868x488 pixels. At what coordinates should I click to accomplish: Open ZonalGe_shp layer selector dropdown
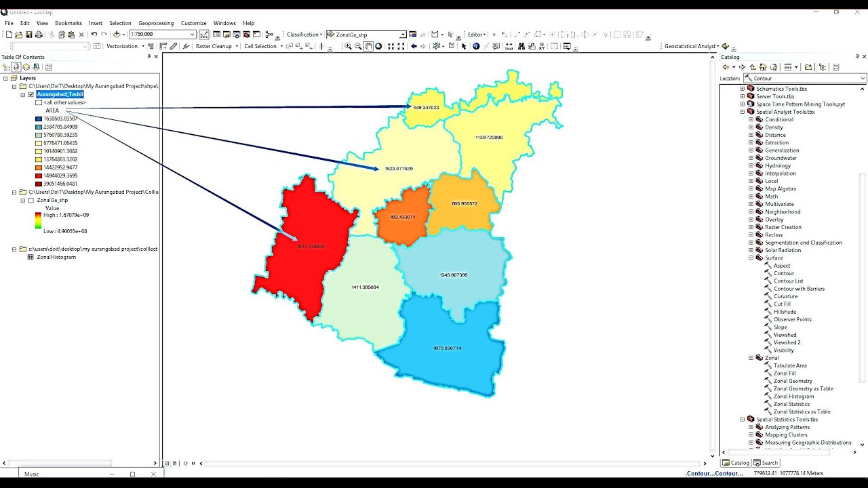403,34
